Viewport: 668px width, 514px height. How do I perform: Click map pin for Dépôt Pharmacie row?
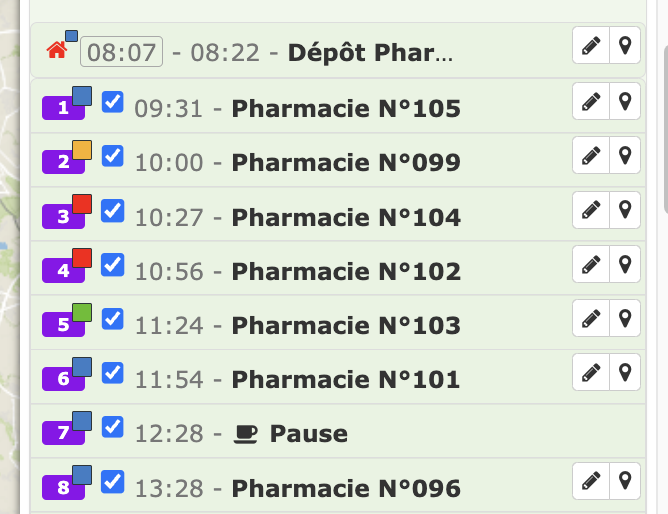coord(625,46)
